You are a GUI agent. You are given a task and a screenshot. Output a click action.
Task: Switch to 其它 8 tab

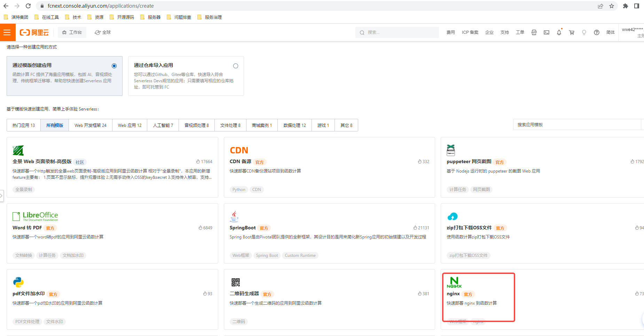pyautogui.click(x=346, y=125)
